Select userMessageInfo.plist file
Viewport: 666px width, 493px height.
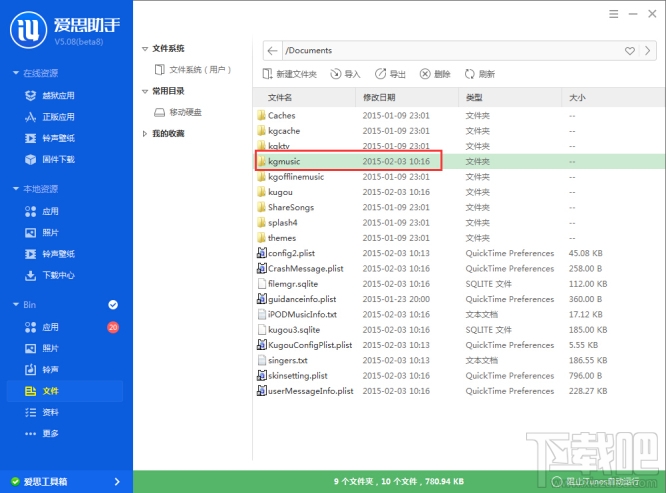click(459, 391)
